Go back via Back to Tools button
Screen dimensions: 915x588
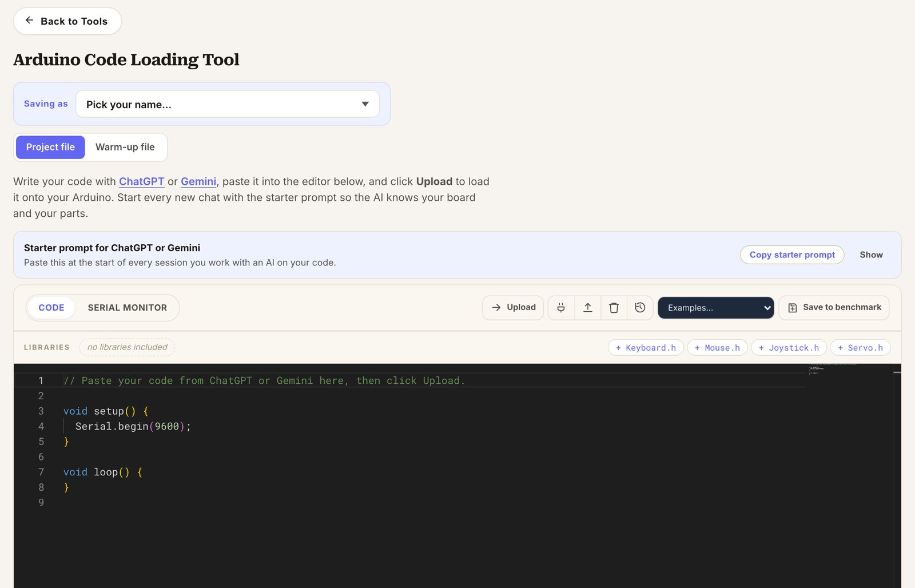coord(67,21)
